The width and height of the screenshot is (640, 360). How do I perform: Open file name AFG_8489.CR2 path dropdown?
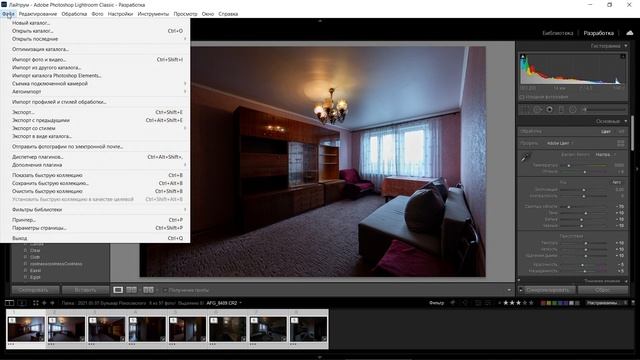224,303
